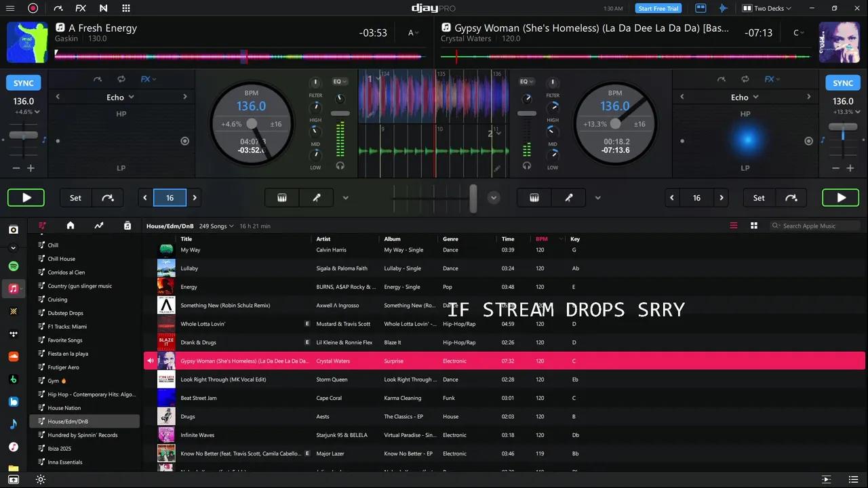Toggle left deck FX lock circle button

point(184,141)
